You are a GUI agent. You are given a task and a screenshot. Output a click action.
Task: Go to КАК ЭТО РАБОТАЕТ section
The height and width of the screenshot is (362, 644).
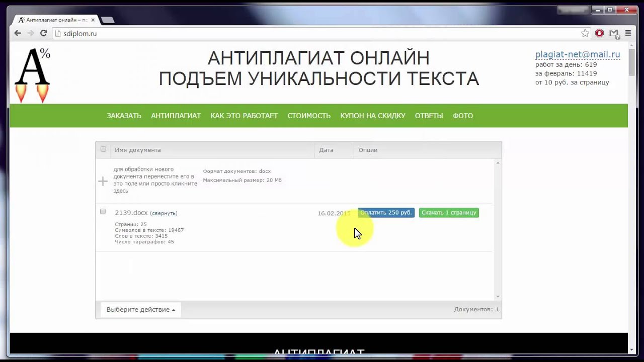[x=244, y=116]
